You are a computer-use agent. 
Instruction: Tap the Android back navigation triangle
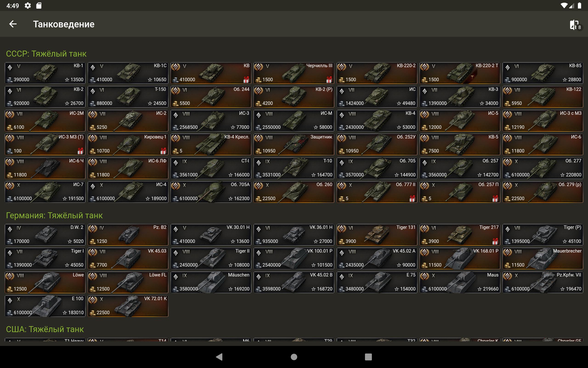(219, 357)
